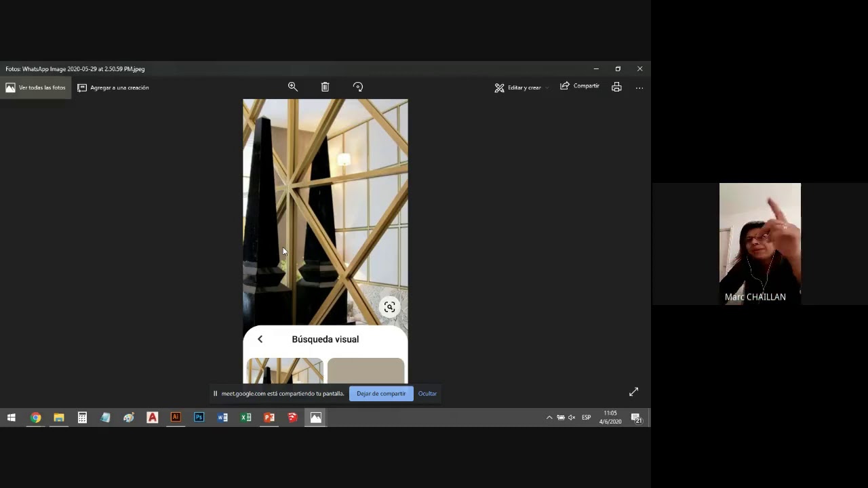Image resolution: width=868 pixels, height=488 pixels.
Task: Open Paint palette app from taskbar
Action: click(129, 418)
